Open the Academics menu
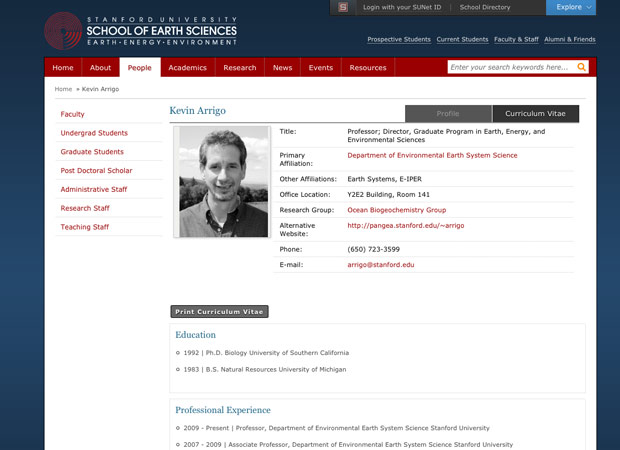The width and height of the screenshot is (620, 450). (187, 68)
